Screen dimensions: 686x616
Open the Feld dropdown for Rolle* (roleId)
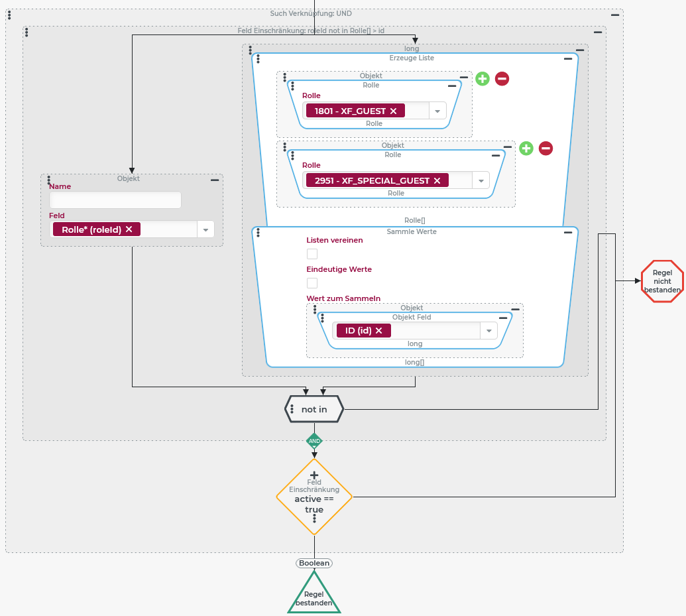205,229
